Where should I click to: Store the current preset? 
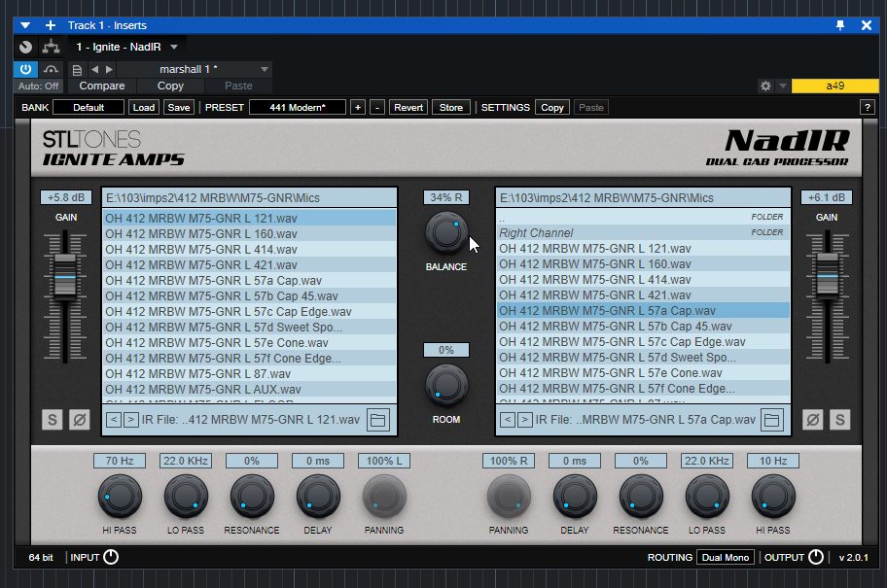coord(451,108)
